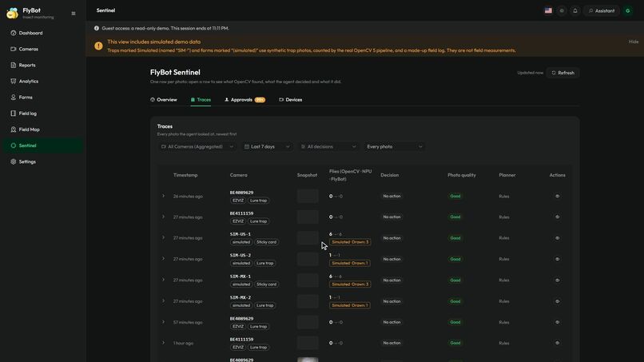Click the "Timestamp" column header
Image resolution: width=644 pixels, height=362 pixels.
(x=185, y=175)
